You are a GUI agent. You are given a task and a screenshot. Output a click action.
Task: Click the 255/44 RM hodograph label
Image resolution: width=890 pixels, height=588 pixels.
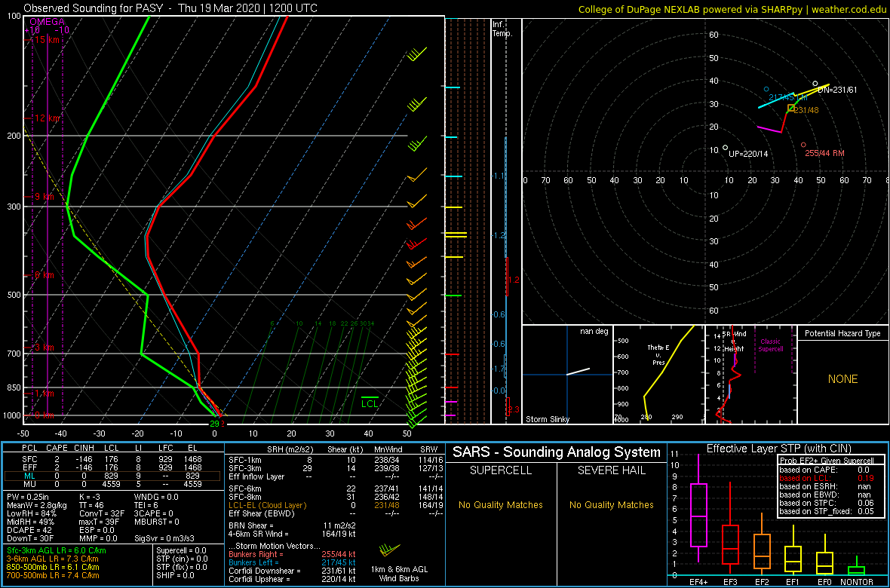tap(824, 153)
